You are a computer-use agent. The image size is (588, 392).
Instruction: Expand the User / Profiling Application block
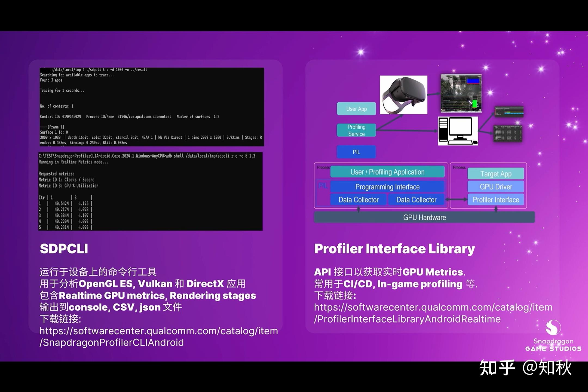387,172
